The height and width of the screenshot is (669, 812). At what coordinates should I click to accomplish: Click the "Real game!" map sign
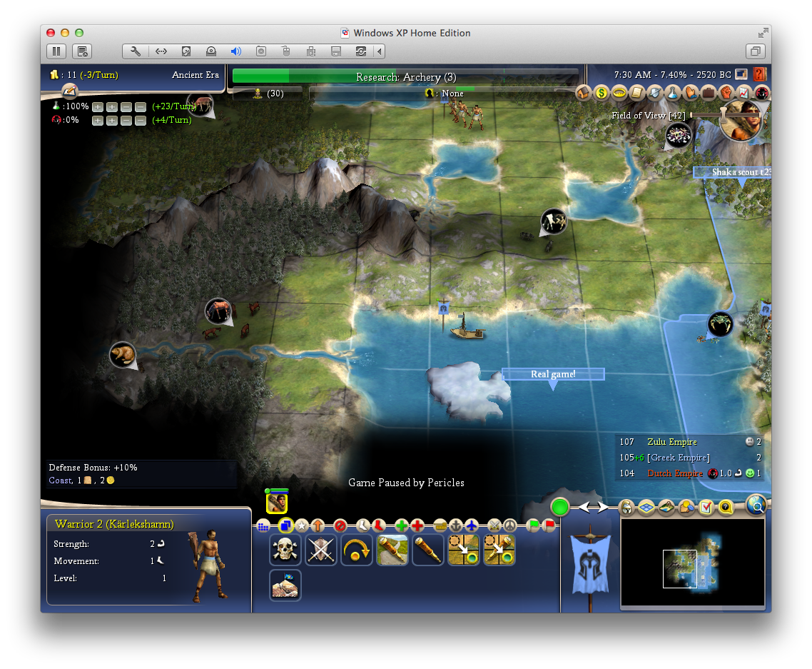click(x=552, y=374)
